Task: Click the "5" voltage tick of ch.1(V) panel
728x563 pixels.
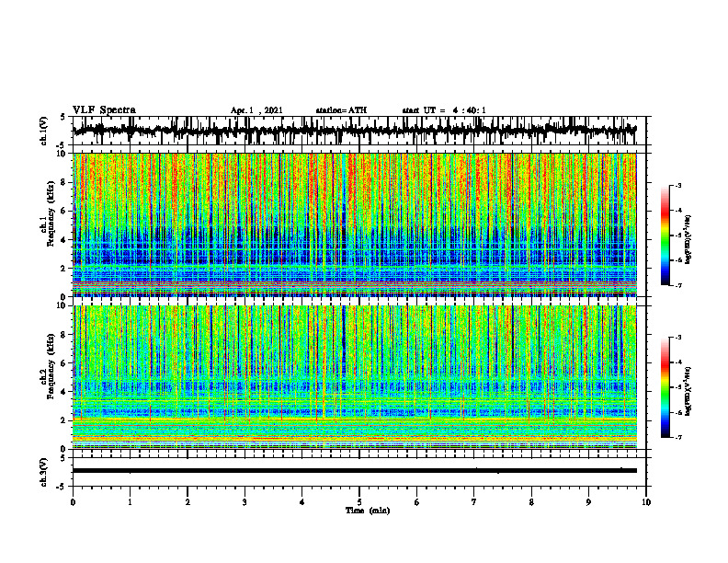Action: pyautogui.click(x=63, y=117)
